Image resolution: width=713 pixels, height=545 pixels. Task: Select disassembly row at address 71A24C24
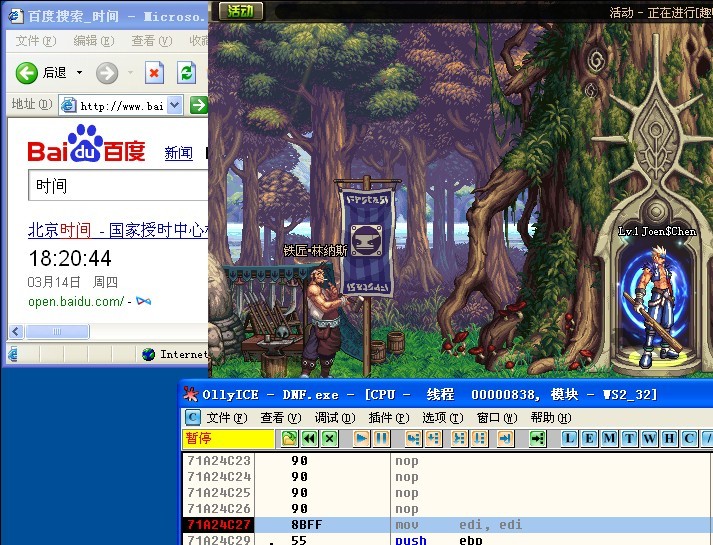click(447, 477)
